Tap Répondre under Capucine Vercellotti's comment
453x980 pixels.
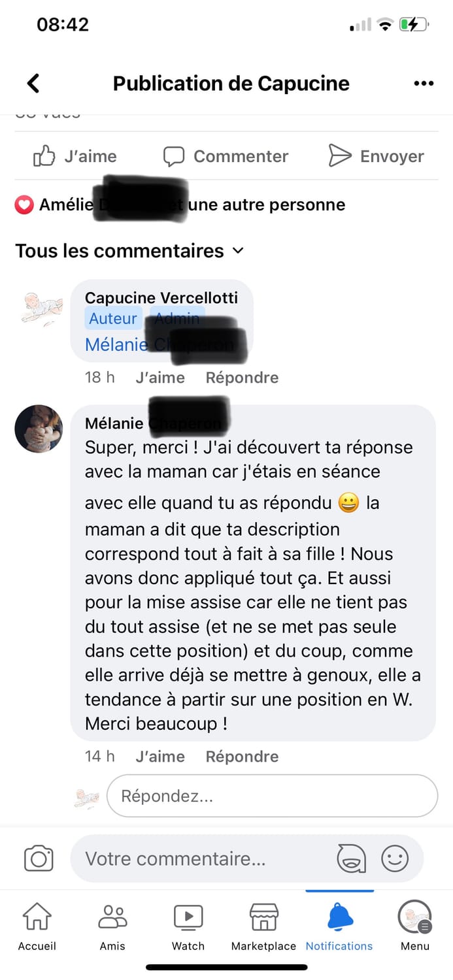click(x=242, y=378)
